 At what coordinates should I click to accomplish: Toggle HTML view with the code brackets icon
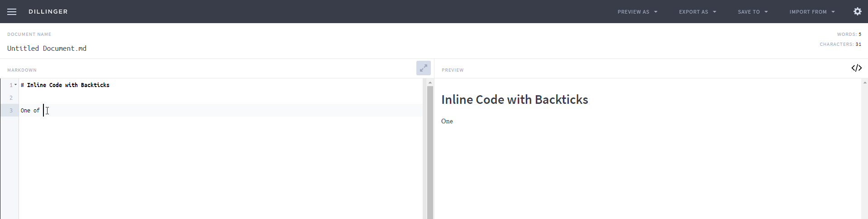(856, 68)
